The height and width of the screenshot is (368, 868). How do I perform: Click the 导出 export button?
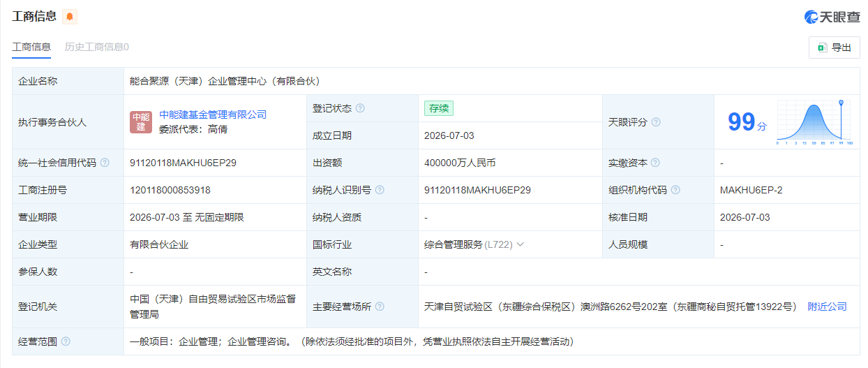click(835, 47)
